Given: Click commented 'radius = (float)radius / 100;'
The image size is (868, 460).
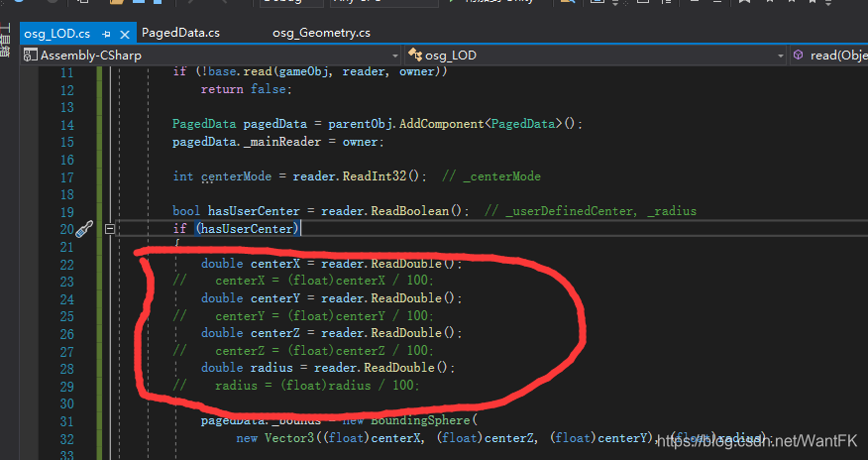Looking at the screenshot, I should point(317,386).
